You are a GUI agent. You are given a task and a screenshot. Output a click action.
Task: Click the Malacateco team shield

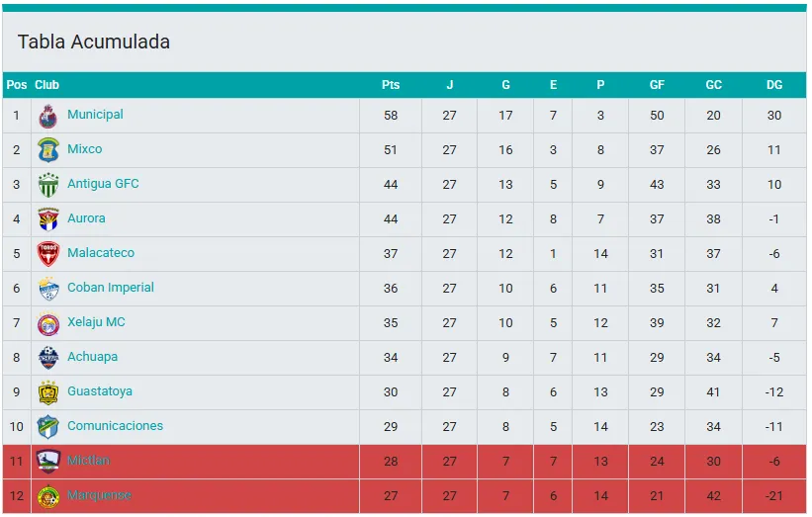[48, 254]
